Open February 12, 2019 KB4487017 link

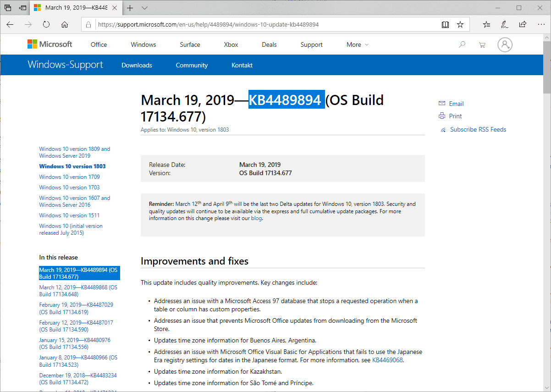pyautogui.click(x=76, y=326)
